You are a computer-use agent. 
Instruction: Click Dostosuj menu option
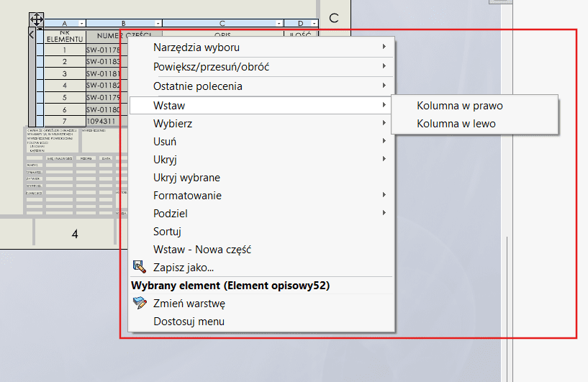189,322
